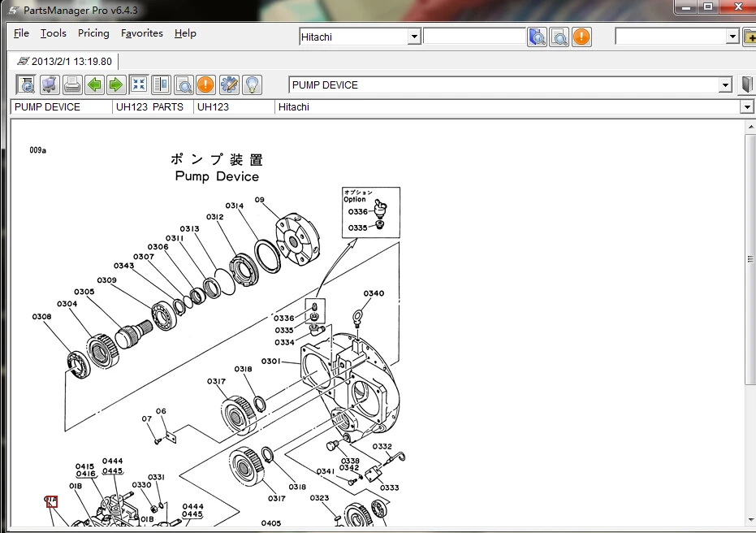
Task: Click the light bulb icon
Action: click(252, 84)
